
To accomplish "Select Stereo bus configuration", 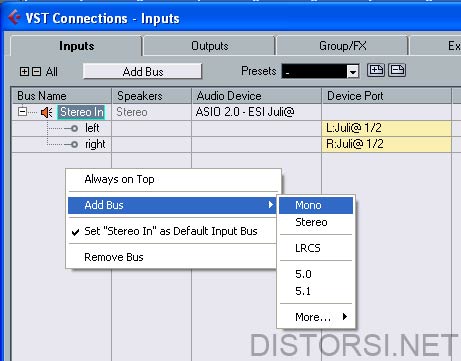I will pyautogui.click(x=316, y=222).
